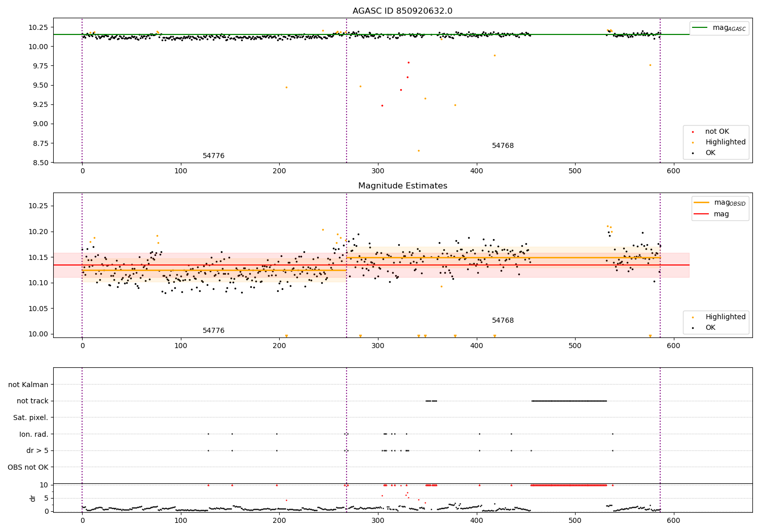Select 'Highlighted' legend entry in top plot
The height and width of the screenshot is (532, 760).
tap(718, 142)
